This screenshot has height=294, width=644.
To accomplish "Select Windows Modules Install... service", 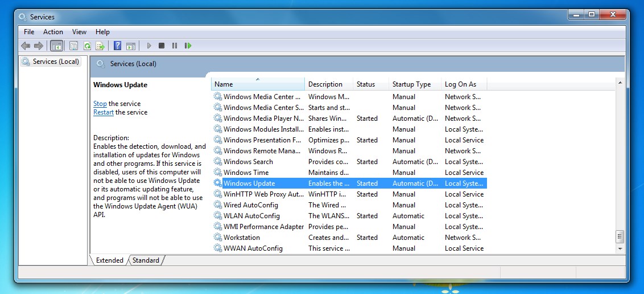I will (263, 129).
